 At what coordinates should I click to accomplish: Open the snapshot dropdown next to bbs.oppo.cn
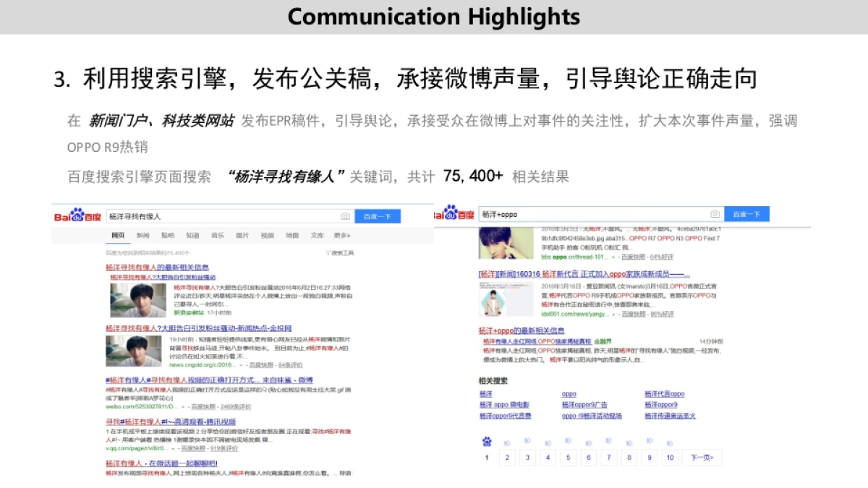point(612,257)
